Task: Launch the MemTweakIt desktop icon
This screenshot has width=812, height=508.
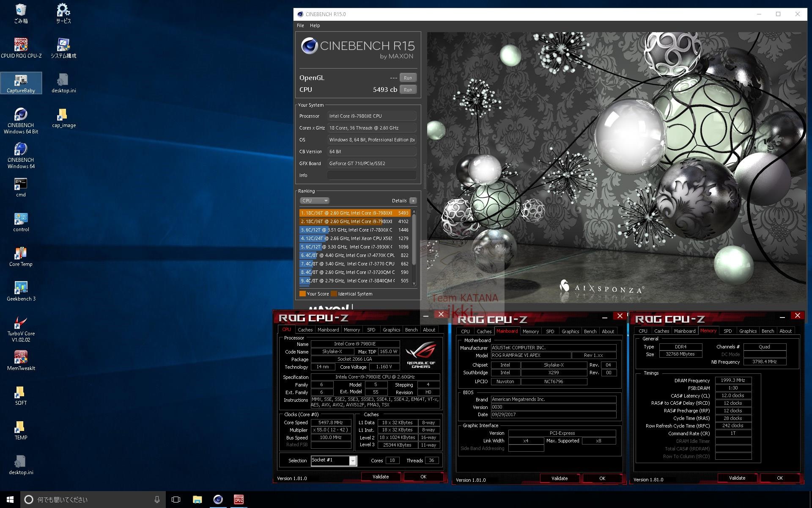Action: click(21, 361)
